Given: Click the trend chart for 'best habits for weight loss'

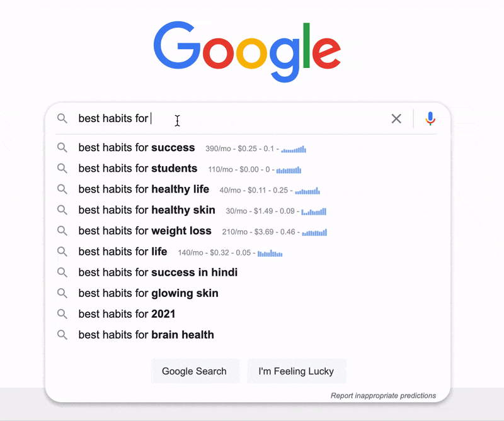Looking at the screenshot, I should 314,232.
